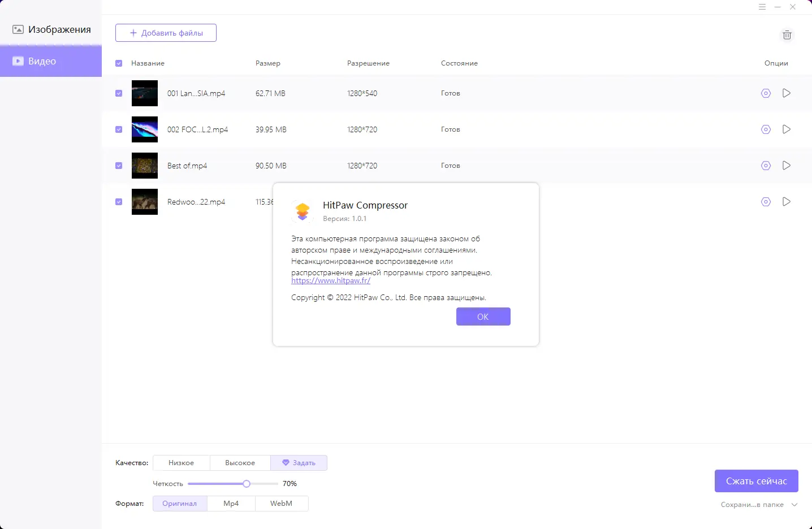Choose the WebM output format
Screen dimensions: 812x529
[281, 504]
